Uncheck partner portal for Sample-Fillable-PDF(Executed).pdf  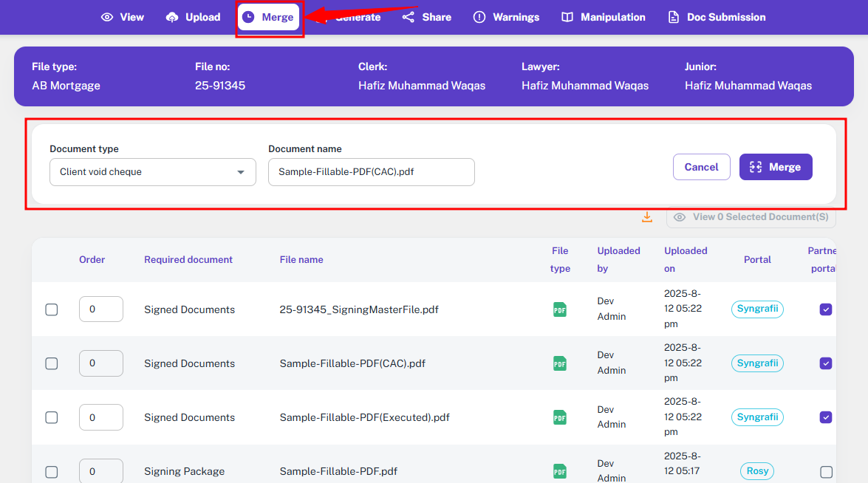826,417
